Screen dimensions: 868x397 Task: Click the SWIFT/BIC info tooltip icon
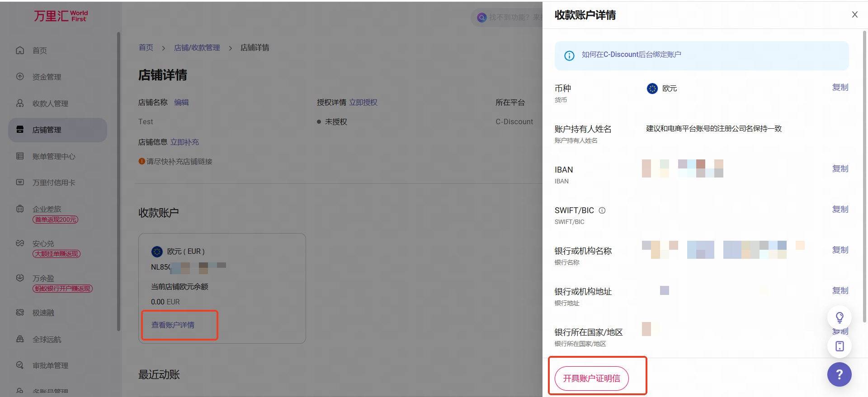pos(602,210)
